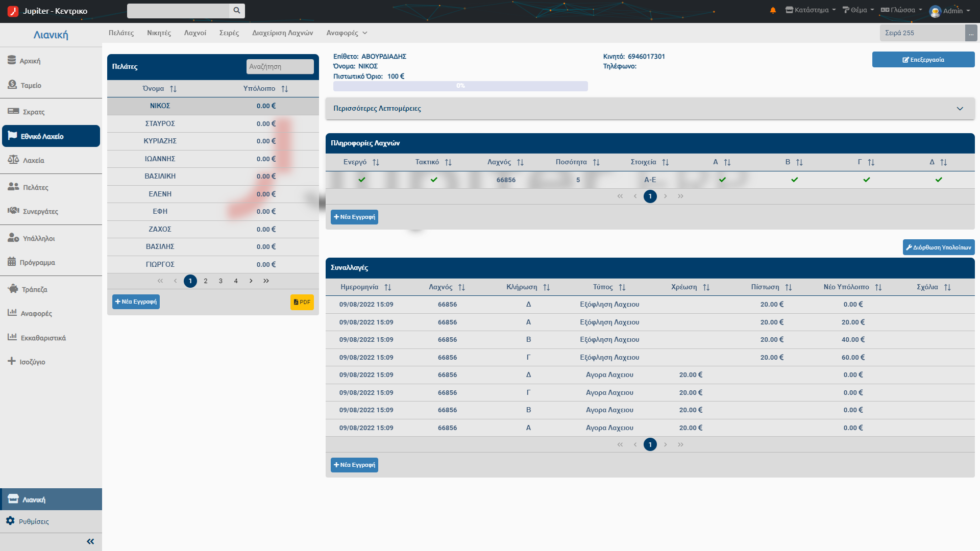Click the notification bell icon
The height and width of the screenshot is (551, 980).
[x=773, y=10]
